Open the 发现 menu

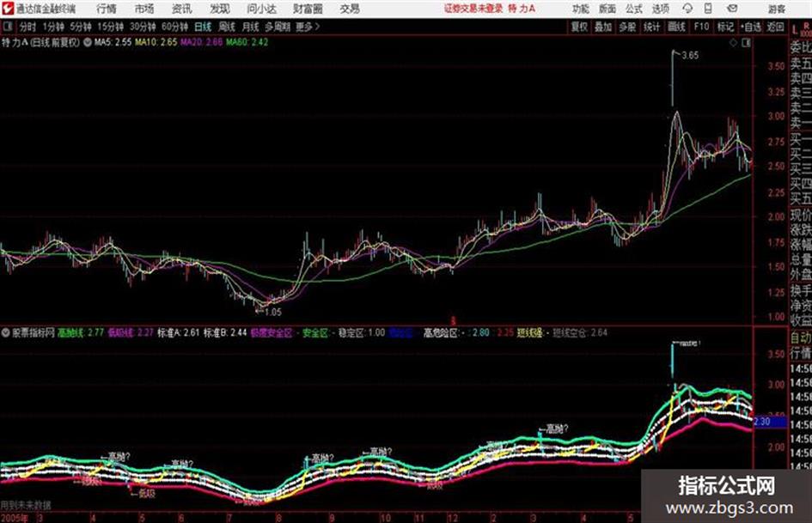pyautogui.click(x=220, y=9)
